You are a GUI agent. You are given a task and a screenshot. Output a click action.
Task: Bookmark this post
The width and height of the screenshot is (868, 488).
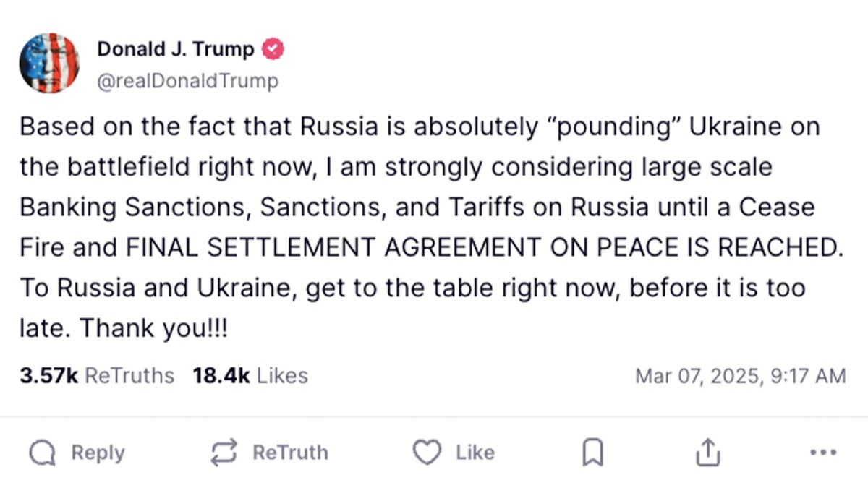[x=592, y=454]
